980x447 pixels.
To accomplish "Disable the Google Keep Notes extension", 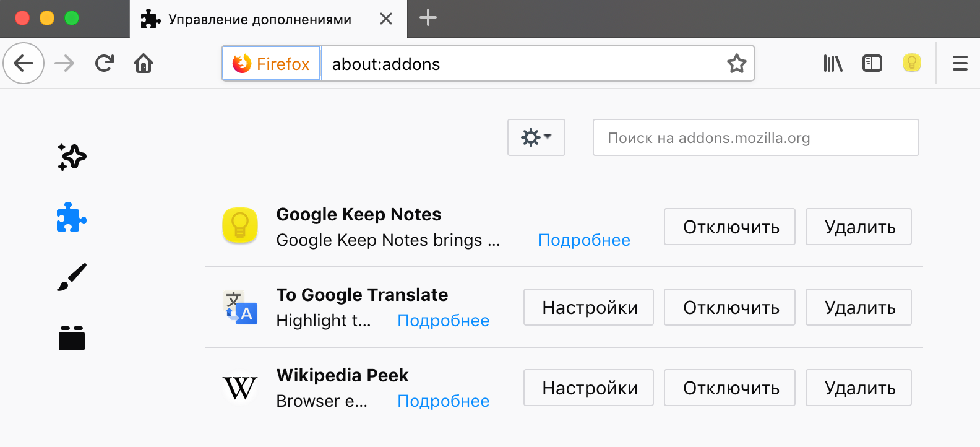I will 730,227.
